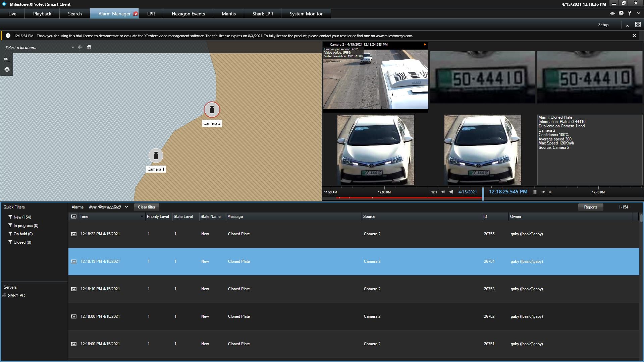The height and width of the screenshot is (362, 644).
Task: Click the map home icon
Action: tap(89, 47)
